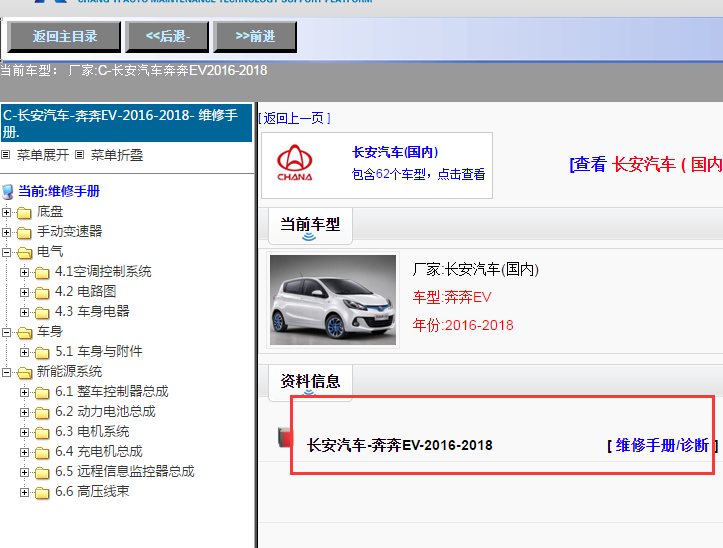Click the 6.6 高压线束 folder icon
Image resolution: width=723 pixels, height=548 pixels.
[x=42, y=493]
